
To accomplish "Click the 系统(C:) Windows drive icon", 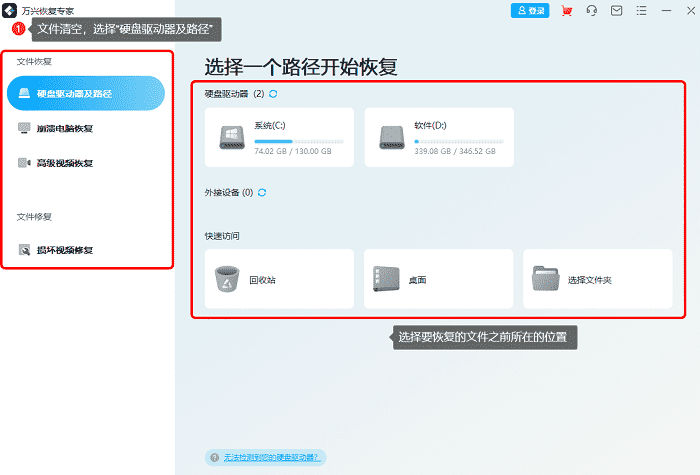I will (232, 138).
